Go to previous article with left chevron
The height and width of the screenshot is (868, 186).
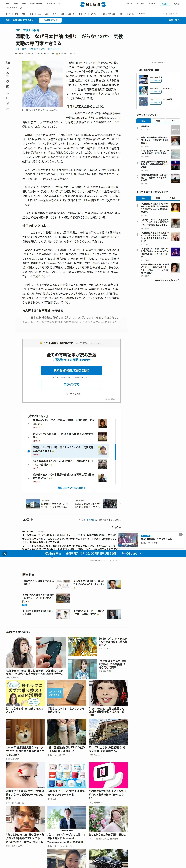pyautogui.click(x=23, y=504)
